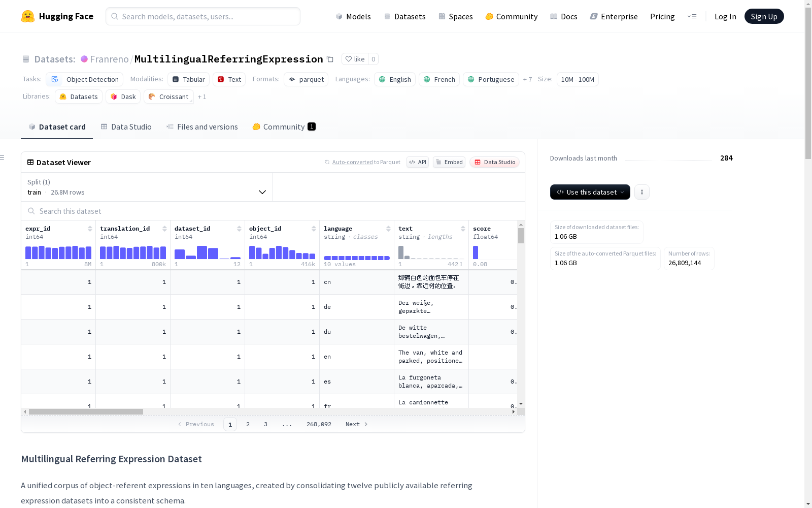Switch to the Dataset card tab
812x508 pixels.
pyautogui.click(x=57, y=127)
